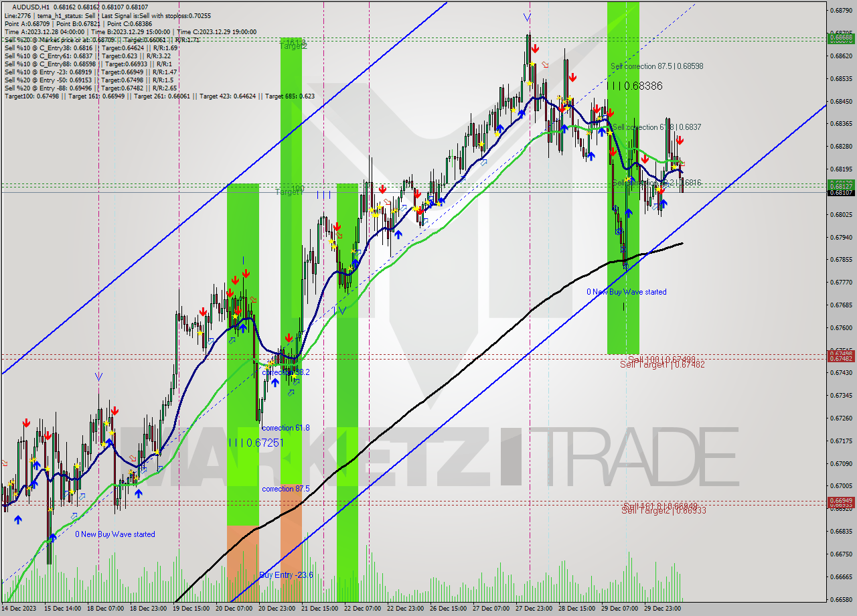Click the '22 Dec 23:00' time axis label
This screenshot has width=857, height=616.
coord(406,609)
